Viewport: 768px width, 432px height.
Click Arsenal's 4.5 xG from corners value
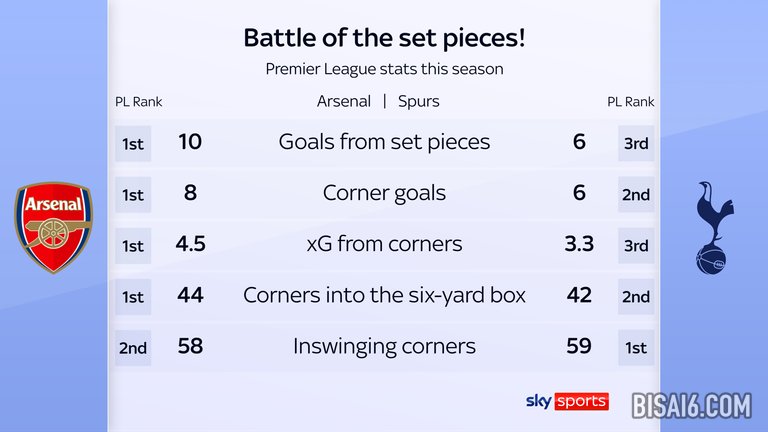pyautogui.click(x=190, y=244)
